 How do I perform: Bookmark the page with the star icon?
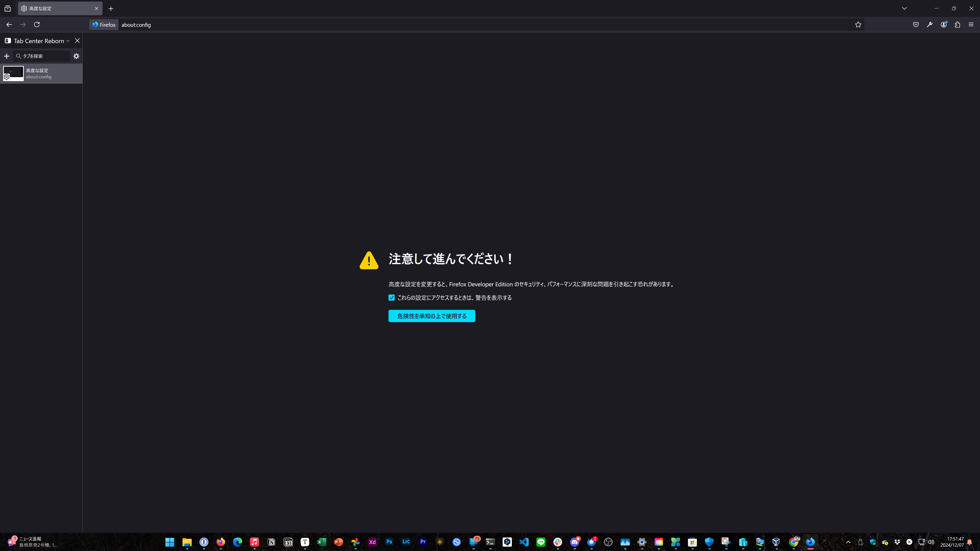pos(858,24)
